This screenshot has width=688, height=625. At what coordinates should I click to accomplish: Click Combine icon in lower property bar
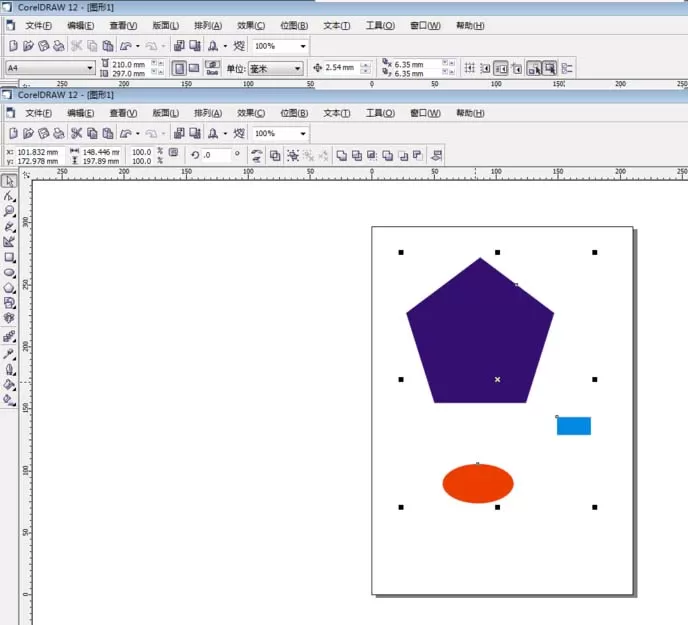click(275, 155)
